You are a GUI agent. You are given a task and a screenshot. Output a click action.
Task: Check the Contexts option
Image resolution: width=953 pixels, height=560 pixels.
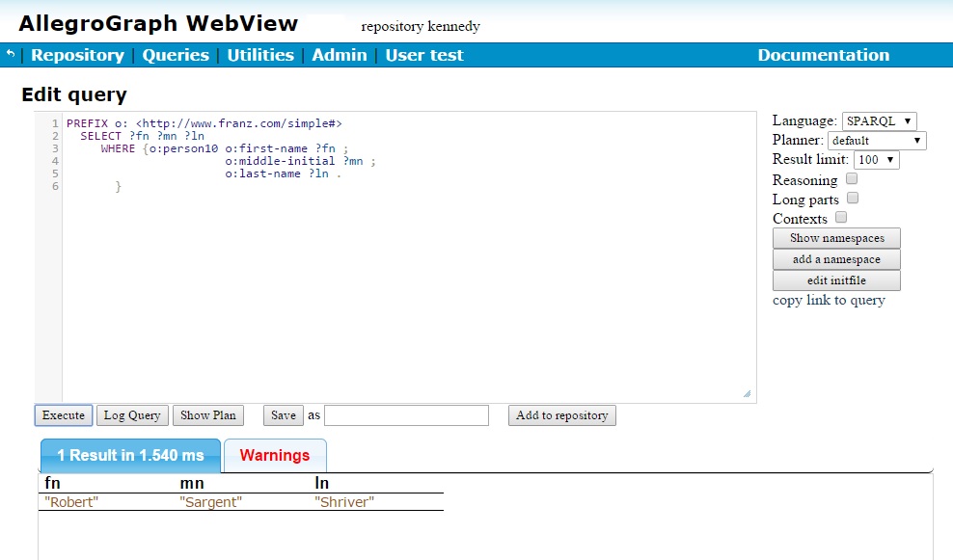841,218
